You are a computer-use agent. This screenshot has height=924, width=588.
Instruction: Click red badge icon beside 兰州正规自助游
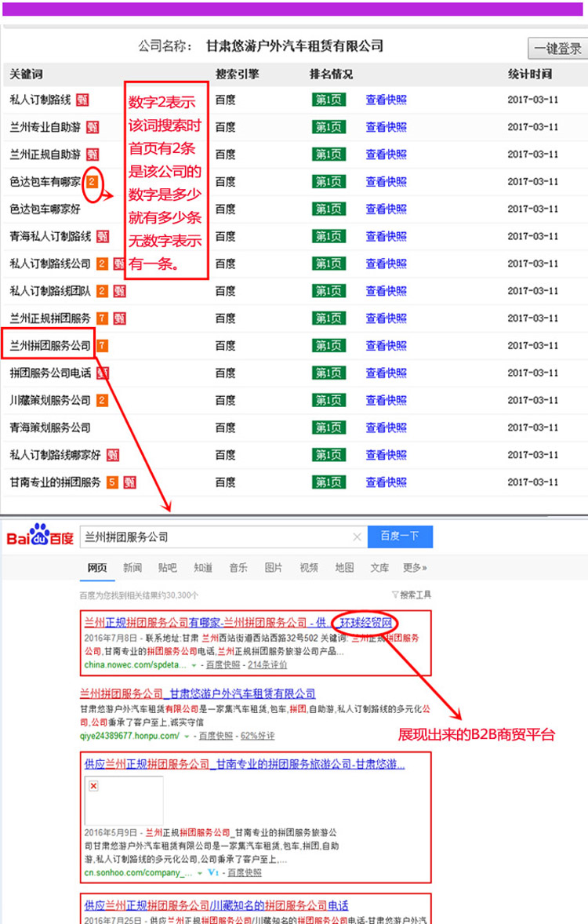(x=93, y=155)
